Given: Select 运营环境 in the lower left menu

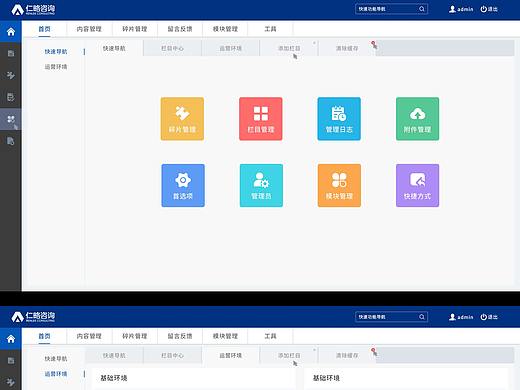Looking at the screenshot, I should 56,374.
